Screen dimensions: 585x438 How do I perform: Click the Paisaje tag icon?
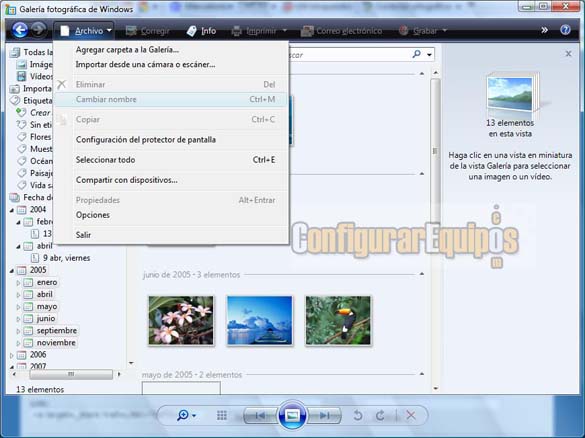[x=22, y=173]
